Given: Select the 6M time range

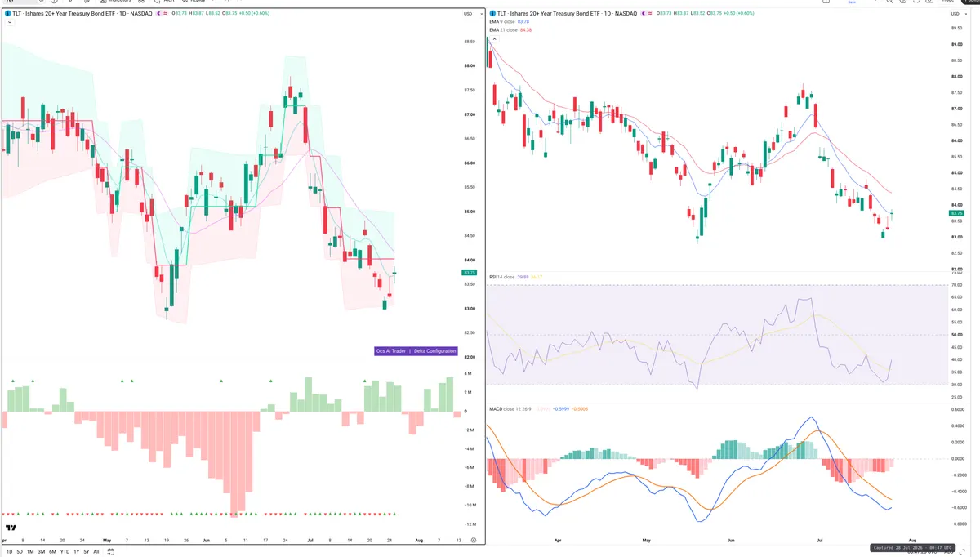Looking at the screenshot, I should point(52,552).
